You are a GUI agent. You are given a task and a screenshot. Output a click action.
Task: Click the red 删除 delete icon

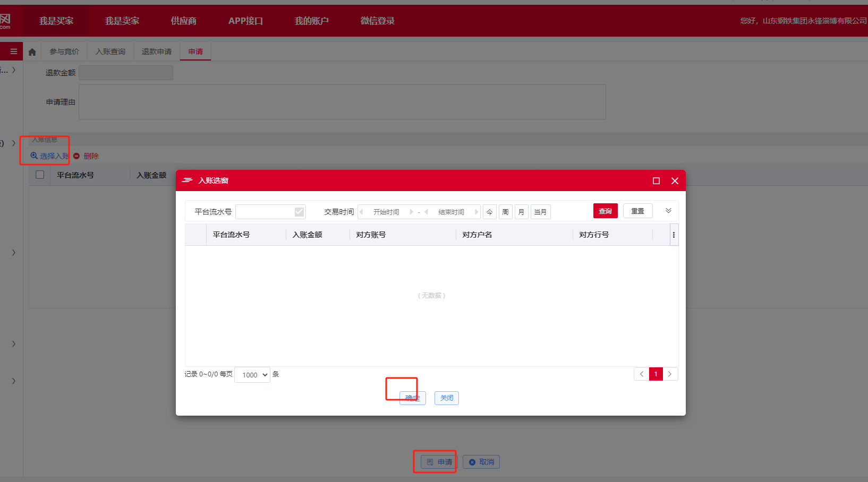[76, 156]
